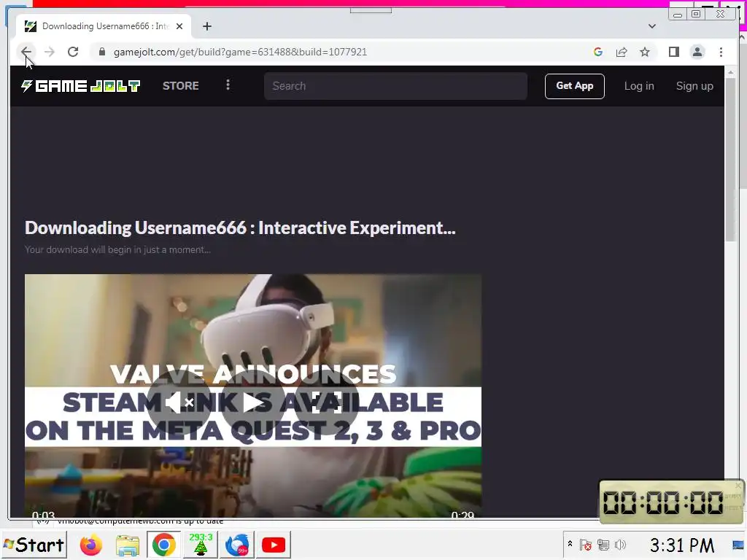Expand the tab search chevron
Image resolution: width=747 pixels, height=560 pixels.
tap(651, 26)
